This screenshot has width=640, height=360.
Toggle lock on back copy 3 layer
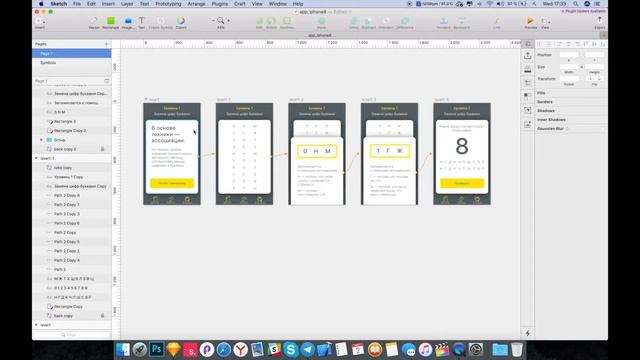click(x=102, y=149)
